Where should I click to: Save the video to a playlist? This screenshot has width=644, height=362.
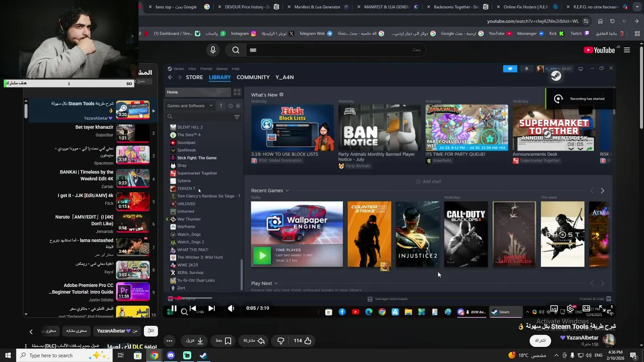pos(223,341)
